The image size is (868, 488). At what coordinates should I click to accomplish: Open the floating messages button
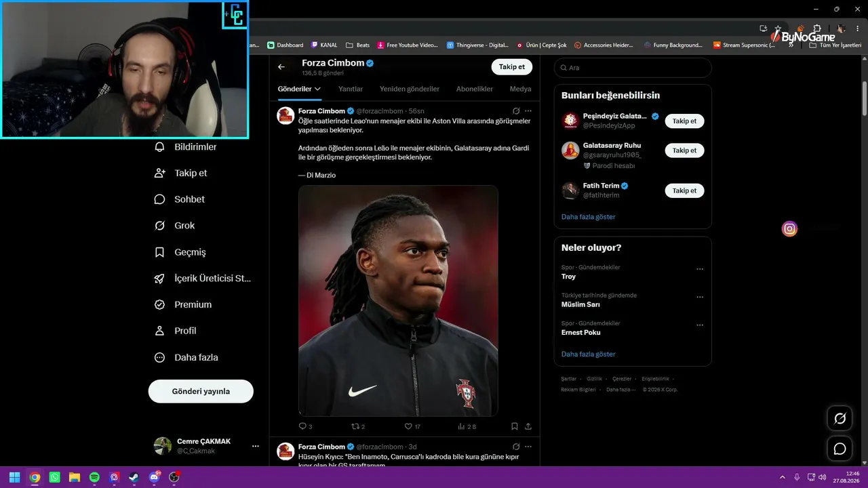click(x=840, y=449)
